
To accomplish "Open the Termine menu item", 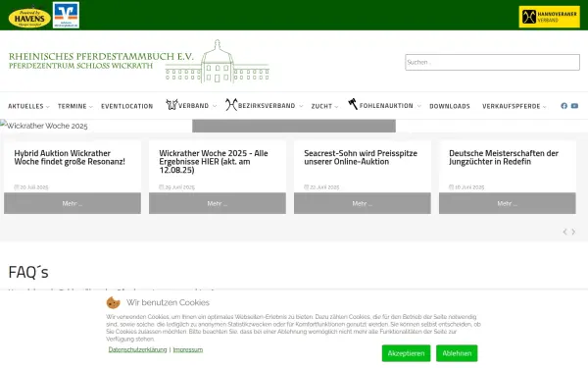I will 72,106.
